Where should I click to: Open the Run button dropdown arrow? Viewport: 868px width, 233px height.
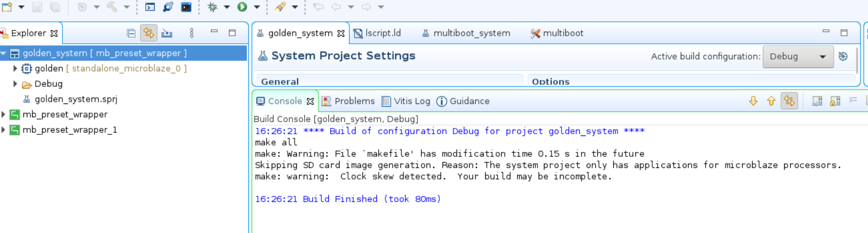(257, 7)
